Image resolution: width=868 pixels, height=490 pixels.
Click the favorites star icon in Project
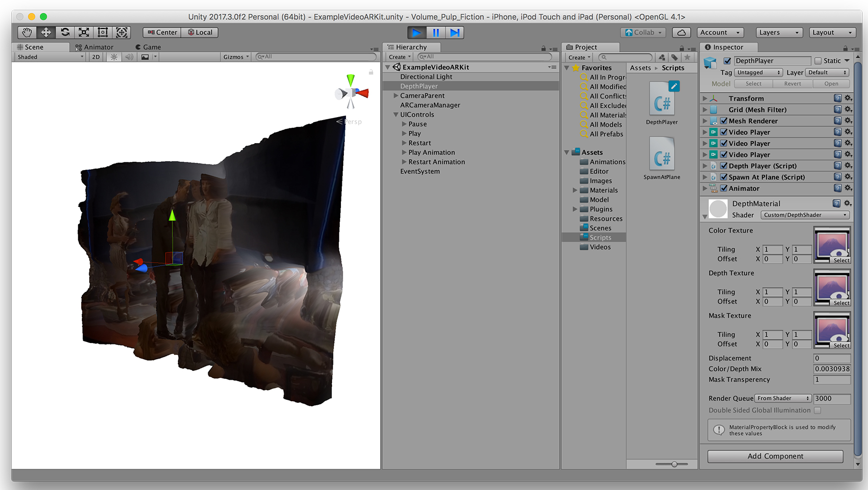point(687,57)
